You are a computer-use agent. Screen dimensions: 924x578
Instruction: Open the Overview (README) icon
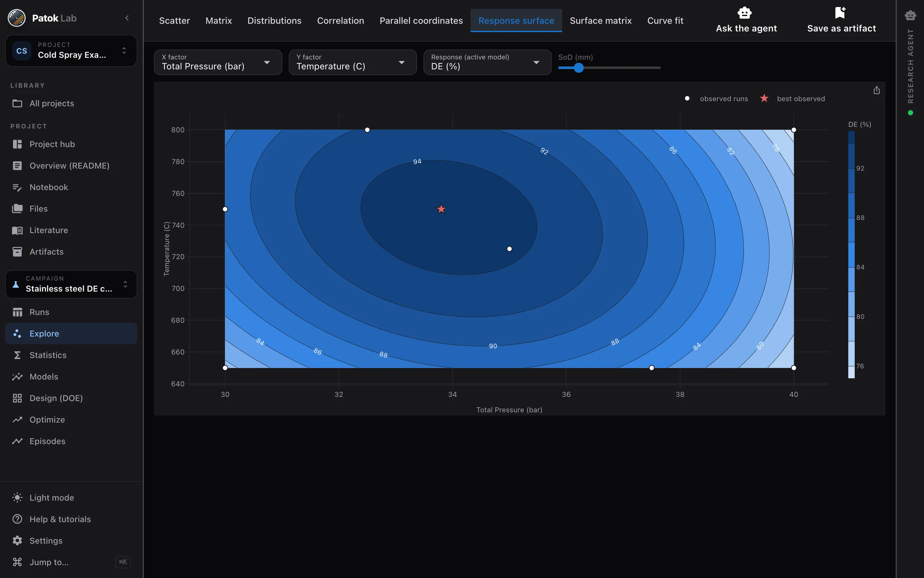[17, 165]
